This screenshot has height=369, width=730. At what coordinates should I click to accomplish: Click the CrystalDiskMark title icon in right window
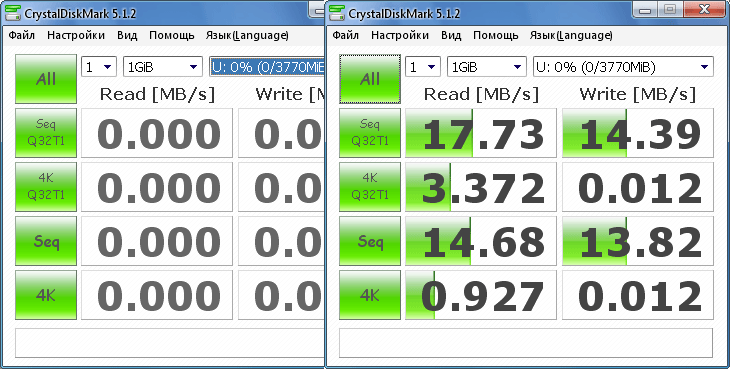click(338, 13)
